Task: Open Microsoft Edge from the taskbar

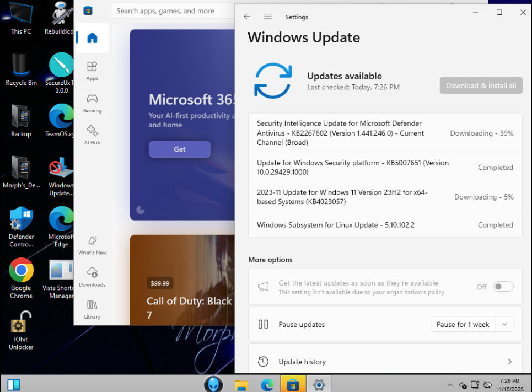Action: [x=267, y=384]
